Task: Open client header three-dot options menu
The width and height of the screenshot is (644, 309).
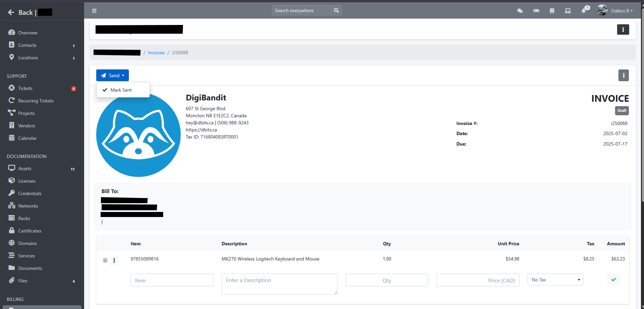Action: tap(623, 30)
